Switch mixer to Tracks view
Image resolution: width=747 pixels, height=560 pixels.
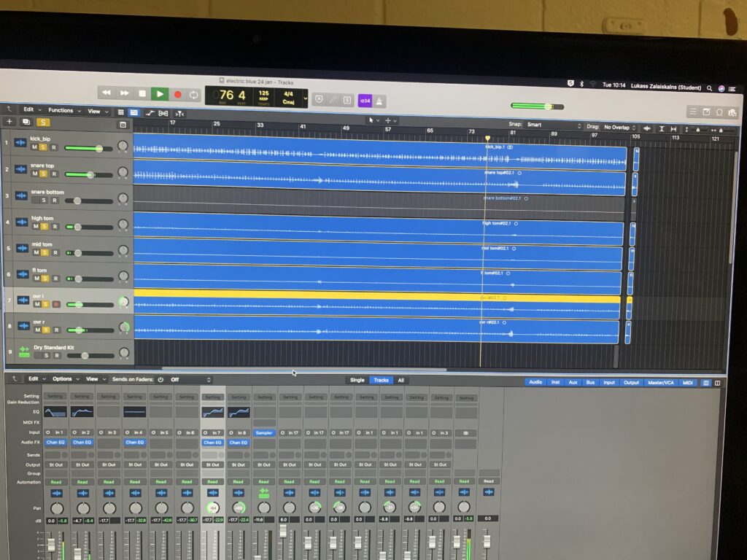click(381, 380)
